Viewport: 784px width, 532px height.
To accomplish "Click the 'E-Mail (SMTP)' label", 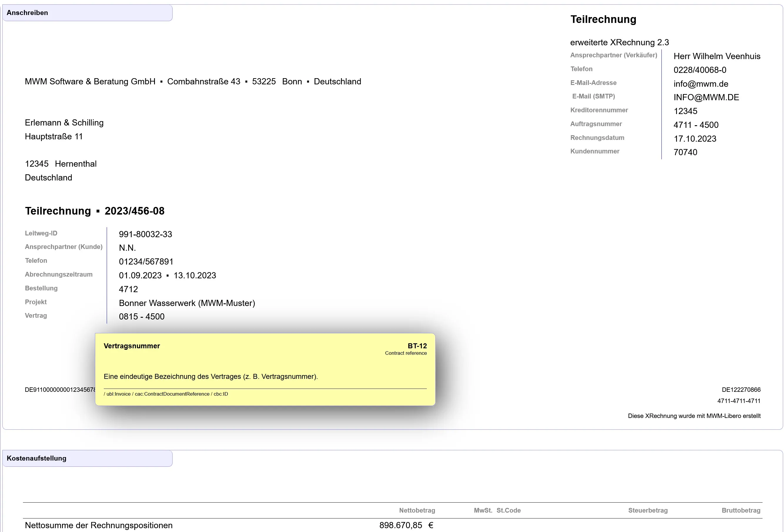I will click(x=594, y=96).
